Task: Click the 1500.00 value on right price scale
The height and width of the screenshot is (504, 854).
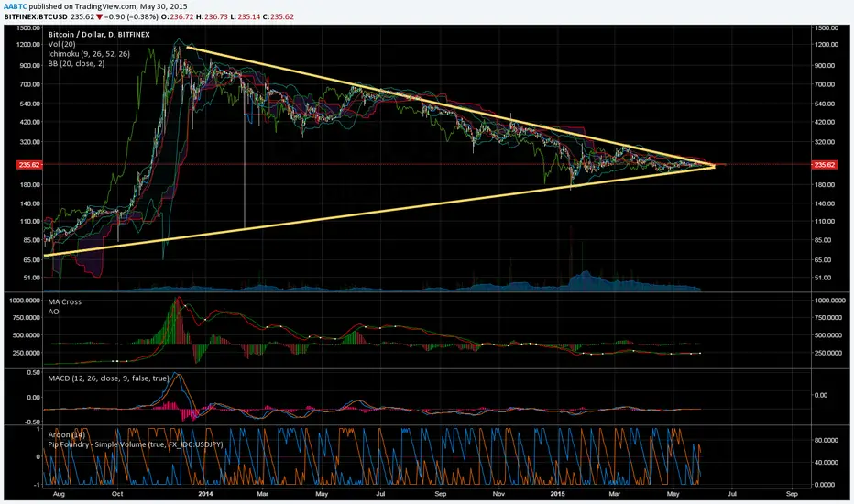Action: click(827, 27)
